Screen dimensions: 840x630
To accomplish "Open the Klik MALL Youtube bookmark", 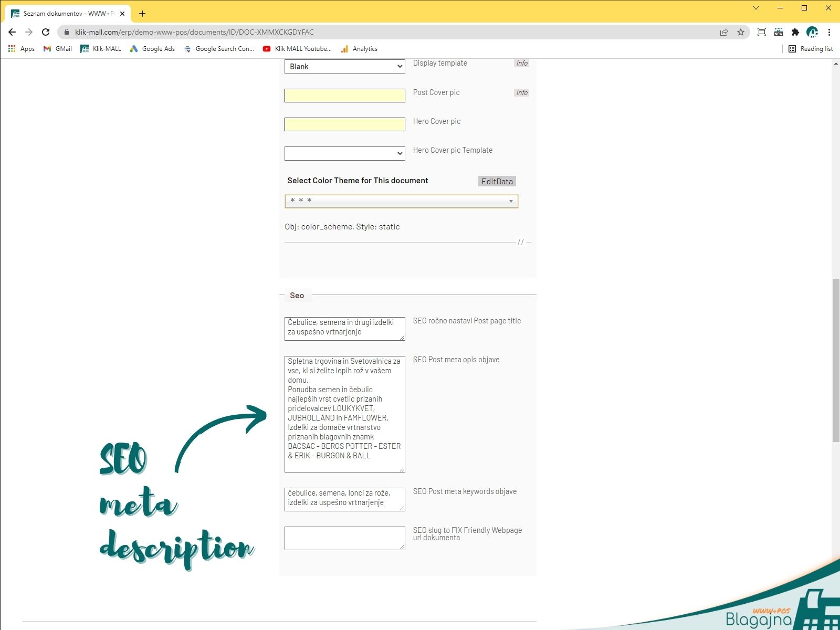I will [297, 49].
